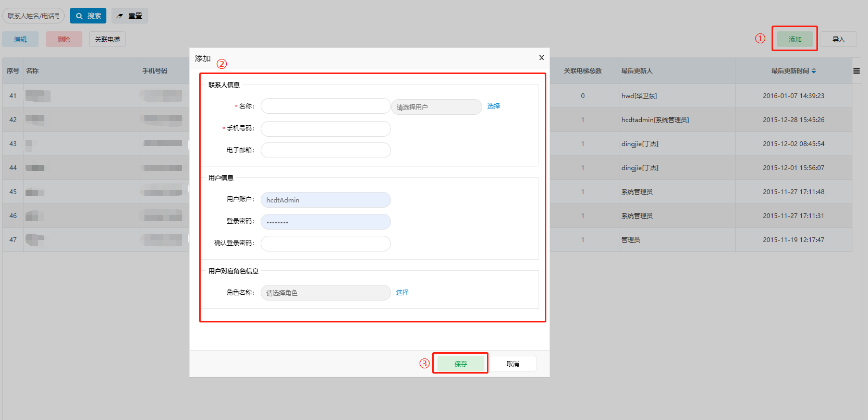Click the 登录密码 field
This screenshot has height=420, width=868.
pos(326,222)
